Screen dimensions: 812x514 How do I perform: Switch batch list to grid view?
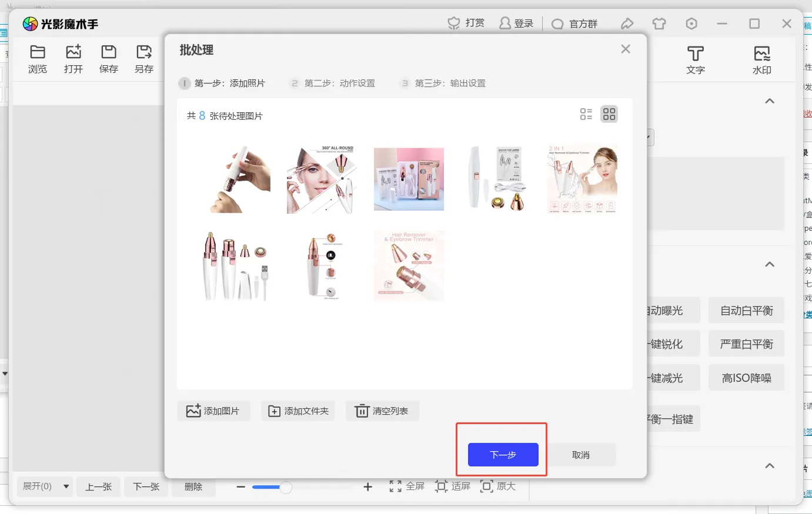tap(609, 114)
